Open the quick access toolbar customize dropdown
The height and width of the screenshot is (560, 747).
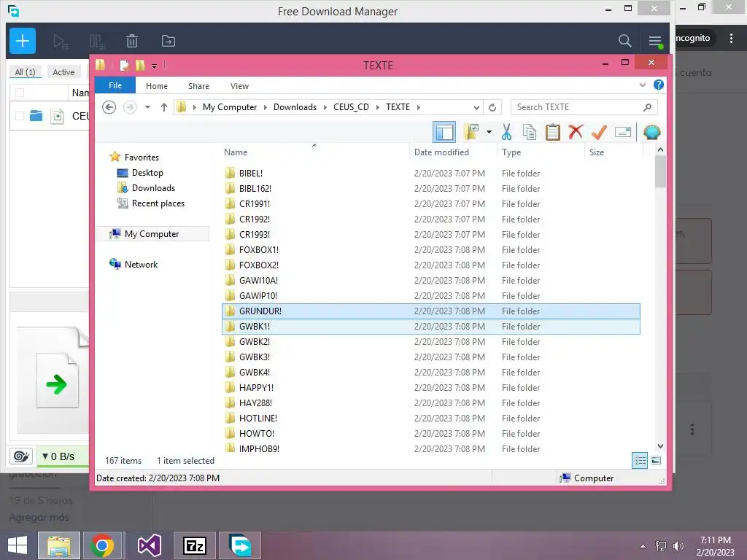tap(155, 66)
